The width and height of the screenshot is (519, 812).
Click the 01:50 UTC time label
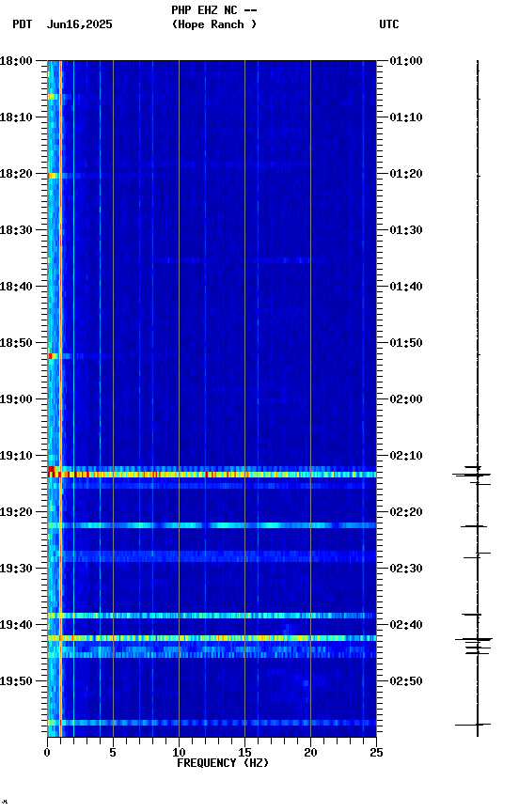point(406,343)
